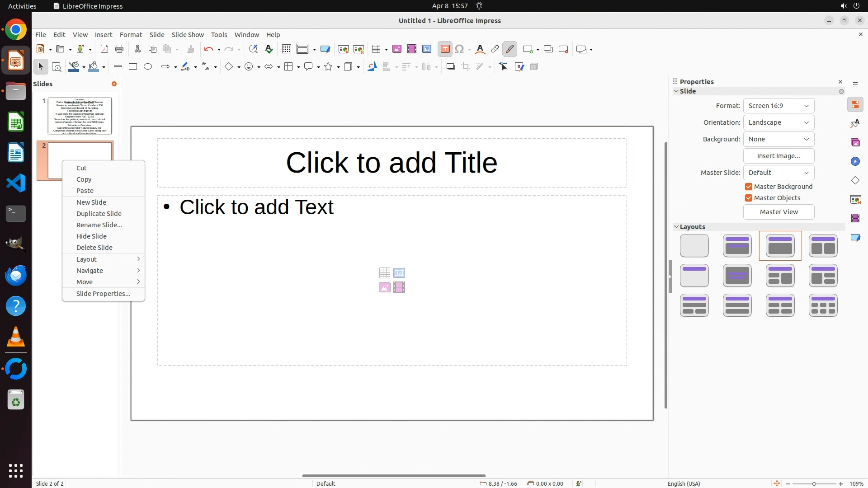Viewport: 868px width, 488px height.
Task: Uncheck the Master Objects checkbox
Action: tap(749, 198)
